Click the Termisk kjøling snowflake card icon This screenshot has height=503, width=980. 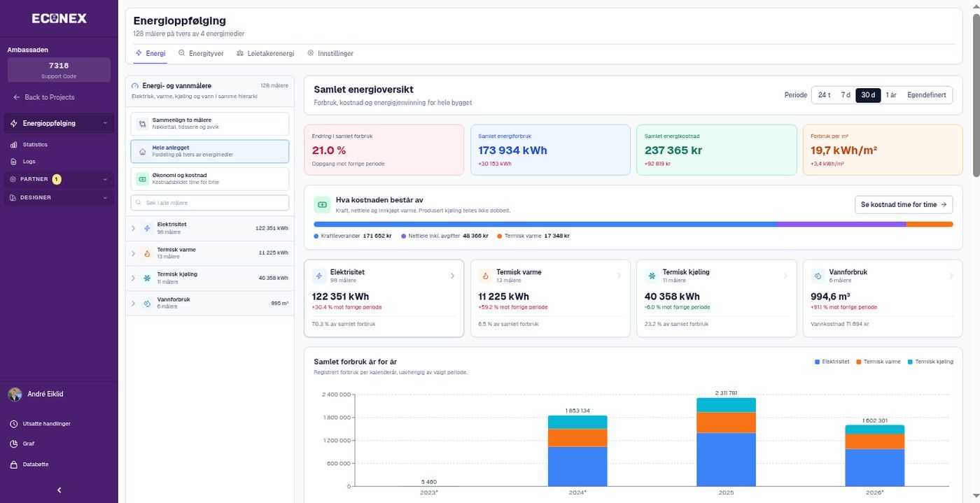pos(650,276)
